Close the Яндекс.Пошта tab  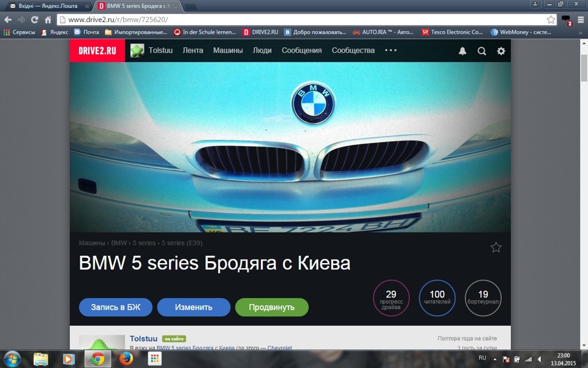pyautogui.click(x=87, y=6)
